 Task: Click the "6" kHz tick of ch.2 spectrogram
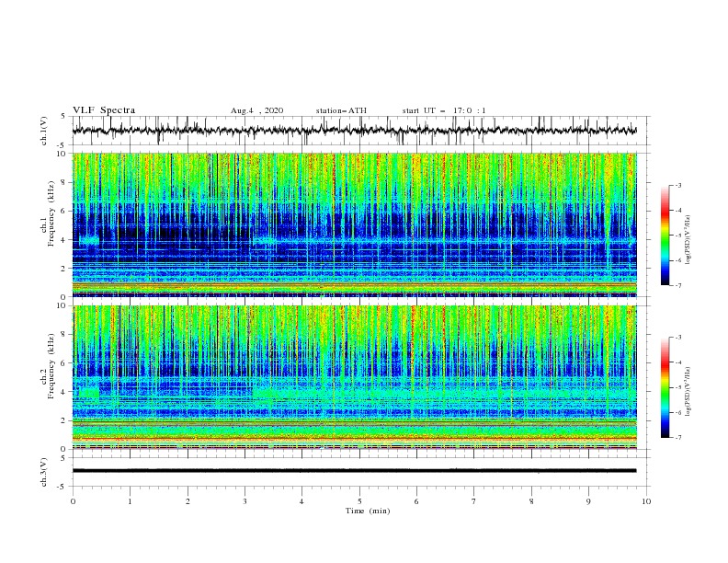[64, 363]
